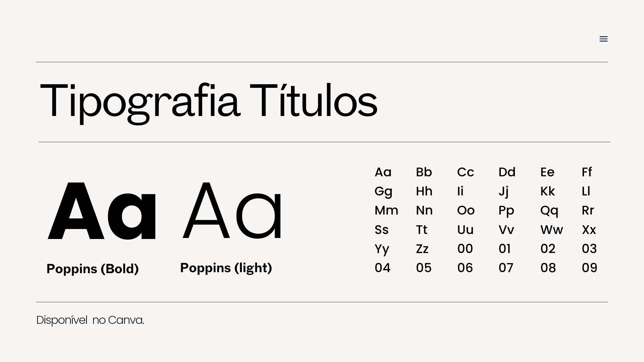644x362 pixels.
Task: Select the 00 numeral sample
Action: tap(465, 249)
